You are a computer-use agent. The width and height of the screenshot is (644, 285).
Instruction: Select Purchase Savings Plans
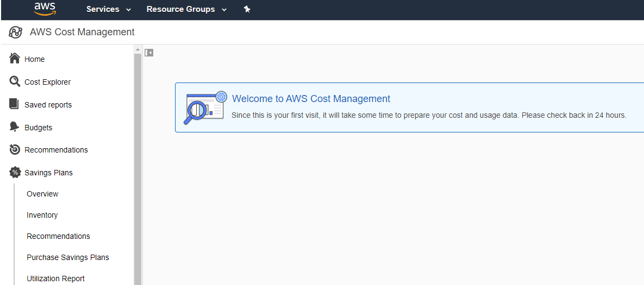tap(68, 257)
